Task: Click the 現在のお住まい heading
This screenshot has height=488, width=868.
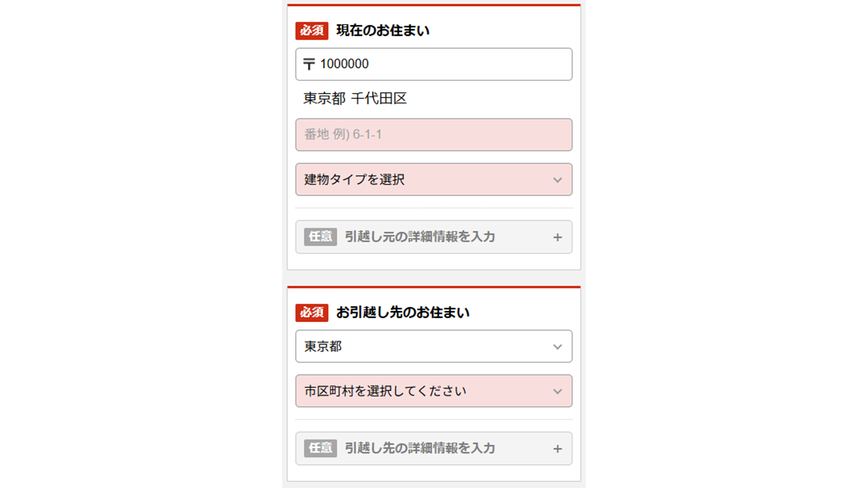Action: point(382,30)
